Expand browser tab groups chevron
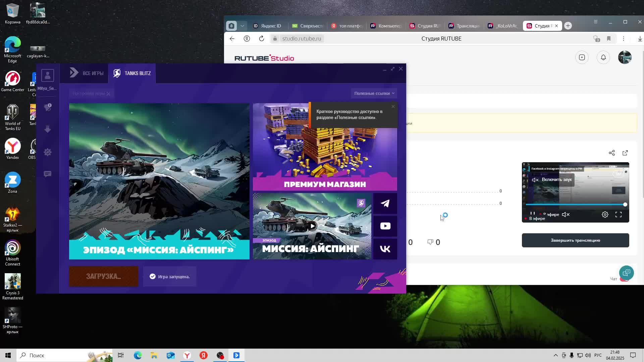 click(242, 26)
